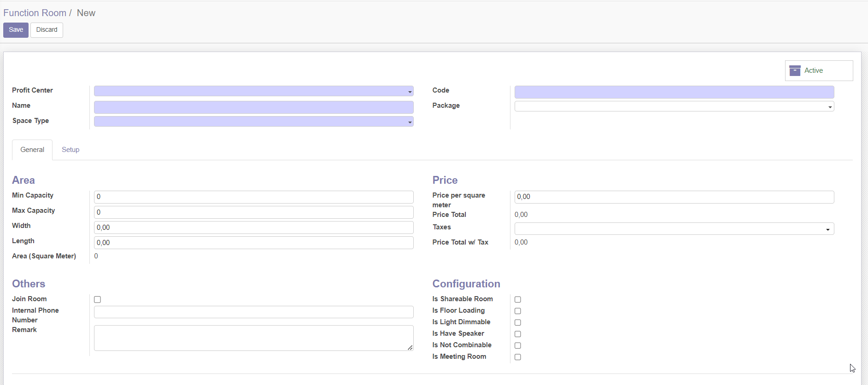The image size is (868, 385).
Task: Enable Is Meeting Room
Action: point(518,357)
